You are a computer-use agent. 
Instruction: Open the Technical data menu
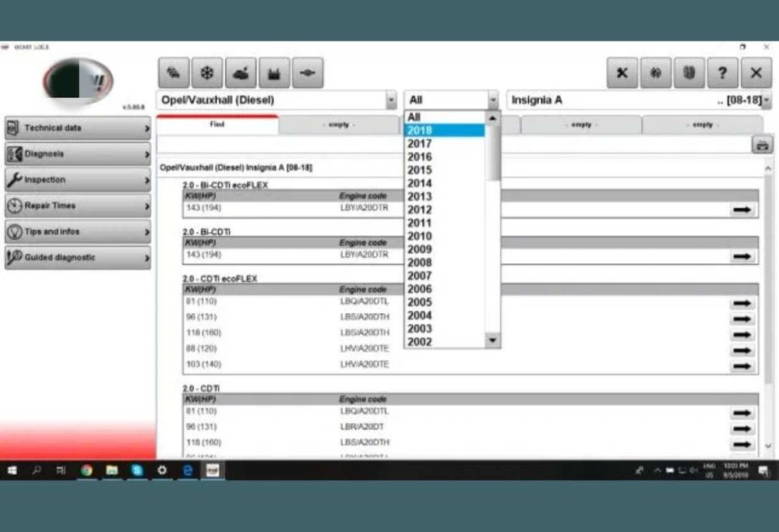(x=78, y=129)
